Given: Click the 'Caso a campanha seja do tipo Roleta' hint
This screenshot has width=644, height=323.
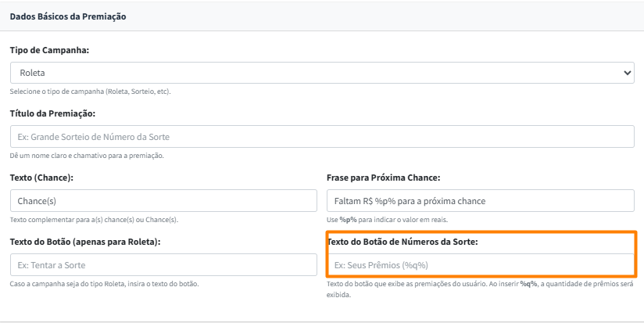Looking at the screenshot, I should [x=104, y=283].
